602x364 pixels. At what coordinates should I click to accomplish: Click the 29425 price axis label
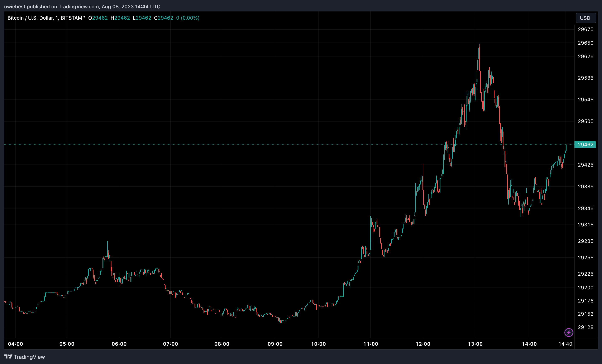click(585, 165)
